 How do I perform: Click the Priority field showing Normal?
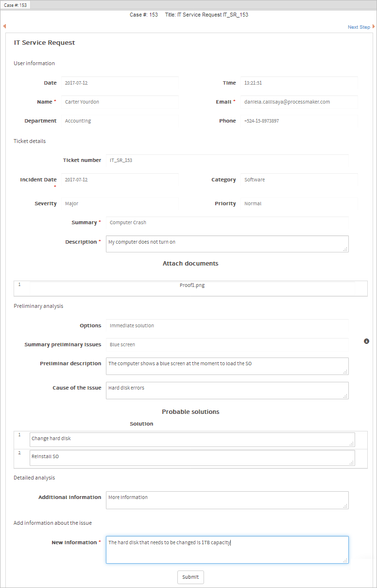click(x=299, y=204)
